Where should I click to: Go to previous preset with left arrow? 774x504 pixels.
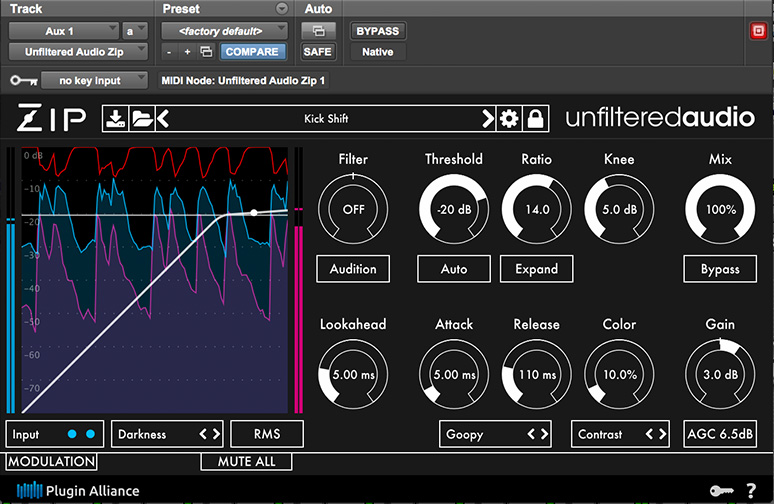tap(163, 119)
